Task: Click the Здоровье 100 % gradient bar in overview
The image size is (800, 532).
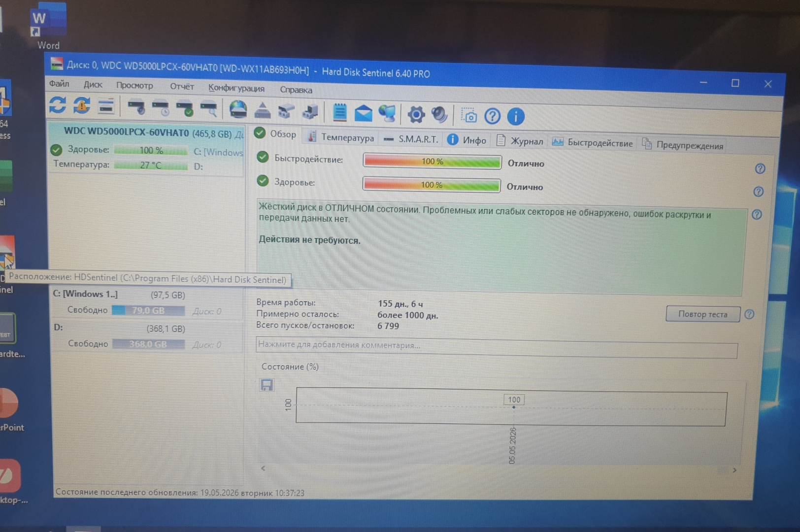Action: pos(431,185)
